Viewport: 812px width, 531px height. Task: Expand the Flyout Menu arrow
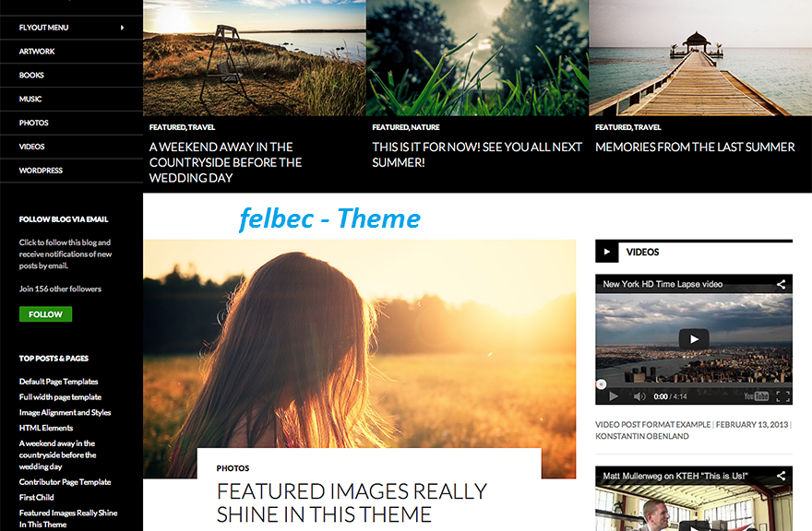[122, 28]
